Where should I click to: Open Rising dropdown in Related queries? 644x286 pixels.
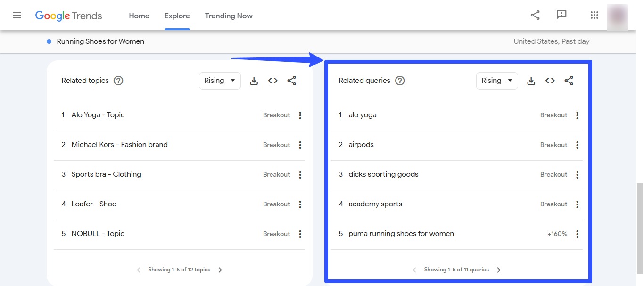[497, 81]
